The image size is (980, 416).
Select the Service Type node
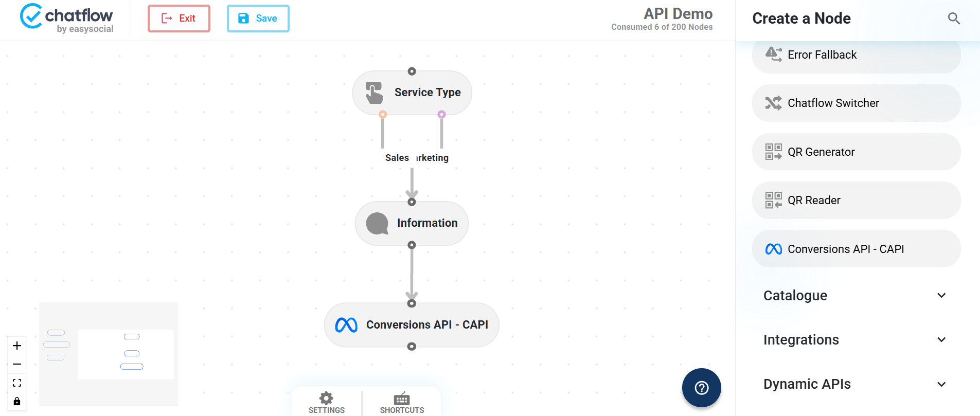click(x=412, y=93)
